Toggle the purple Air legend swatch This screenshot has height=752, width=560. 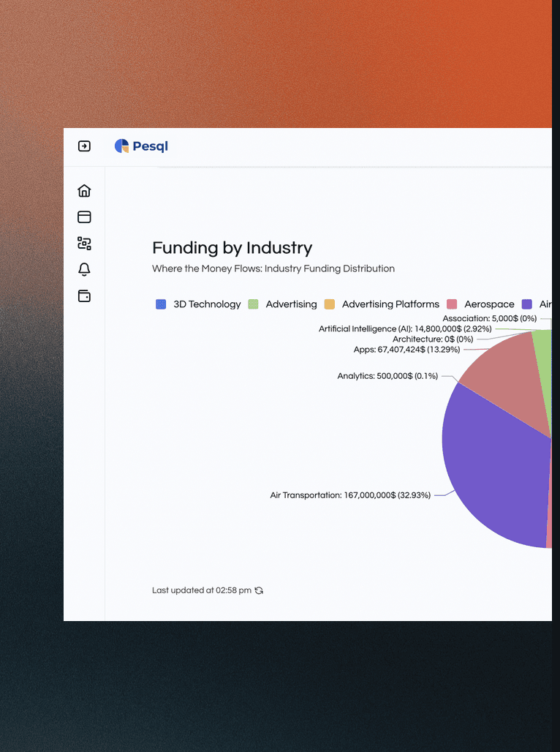[x=527, y=304]
